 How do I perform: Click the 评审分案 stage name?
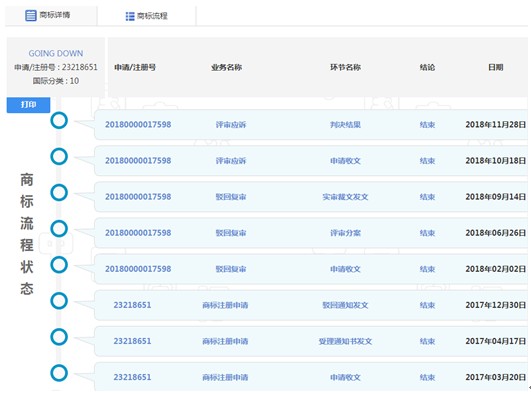(x=345, y=233)
